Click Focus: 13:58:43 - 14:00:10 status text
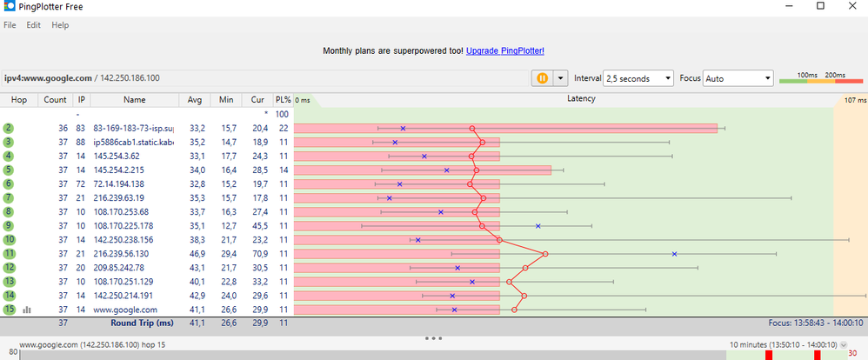Image resolution: width=868 pixels, height=360 pixels. (816, 323)
